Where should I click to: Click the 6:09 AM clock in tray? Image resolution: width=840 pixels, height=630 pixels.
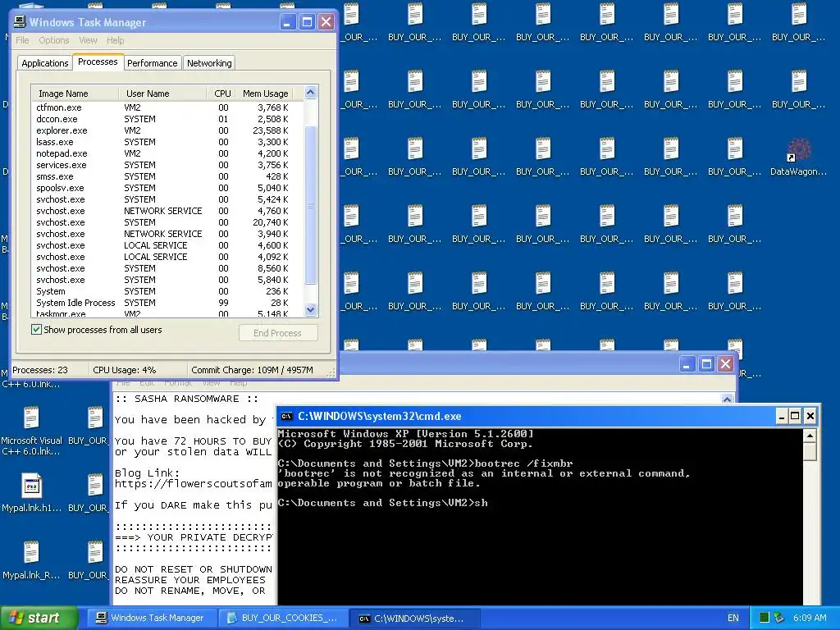pyautogui.click(x=810, y=618)
